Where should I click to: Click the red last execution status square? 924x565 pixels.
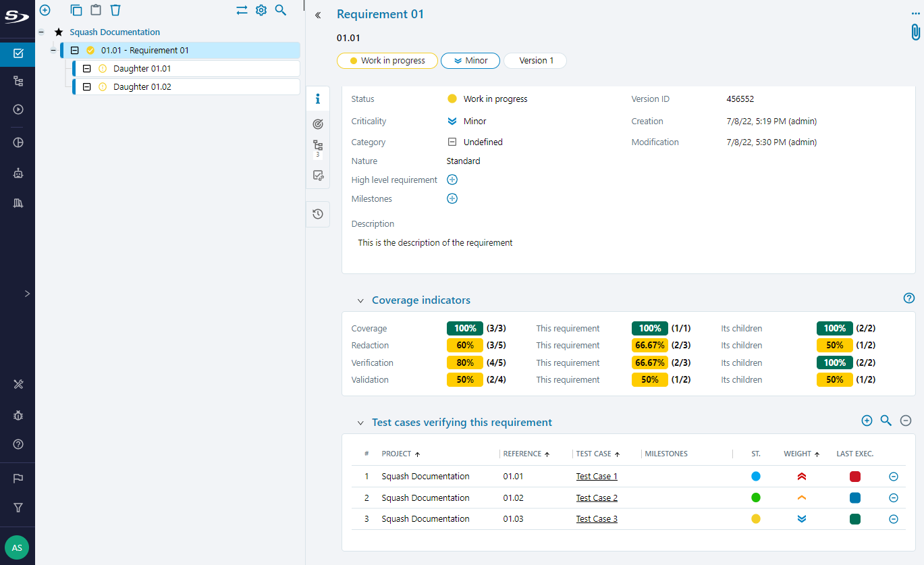(x=855, y=477)
